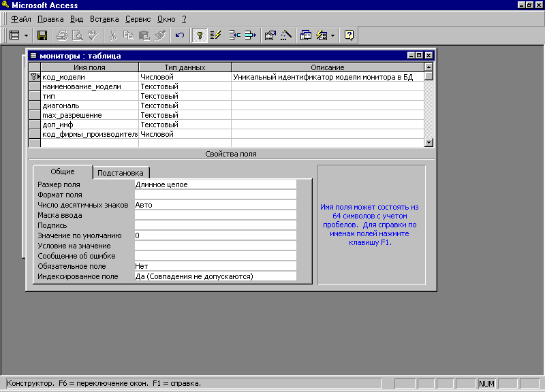Click the Paste clipboard icon
This screenshot has height=392, width=545.
tap(144, 35)
